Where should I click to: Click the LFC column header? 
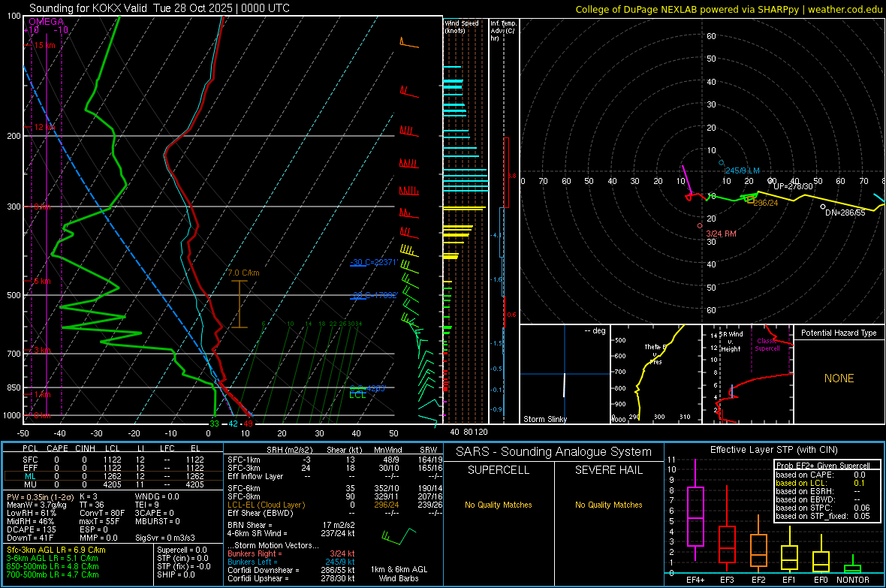[167, 448]
